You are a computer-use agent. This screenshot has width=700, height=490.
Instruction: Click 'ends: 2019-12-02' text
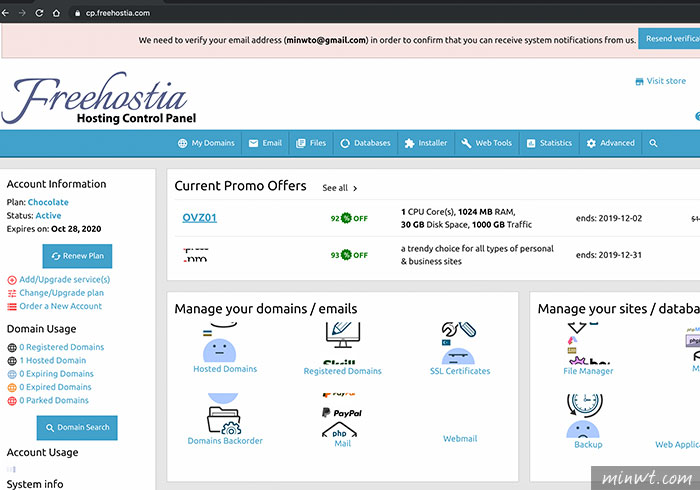(609, 218)
